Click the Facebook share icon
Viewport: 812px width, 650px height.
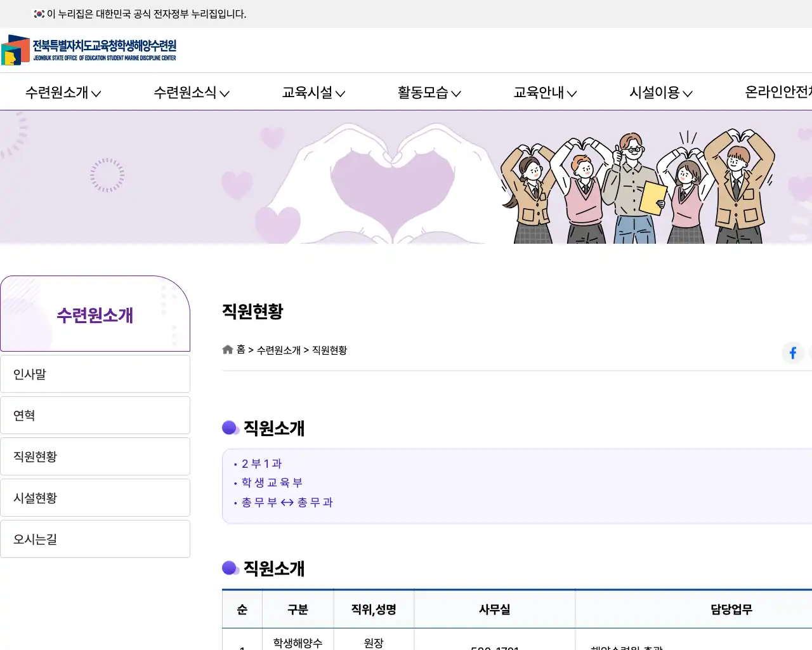click(x=793, y=353)
